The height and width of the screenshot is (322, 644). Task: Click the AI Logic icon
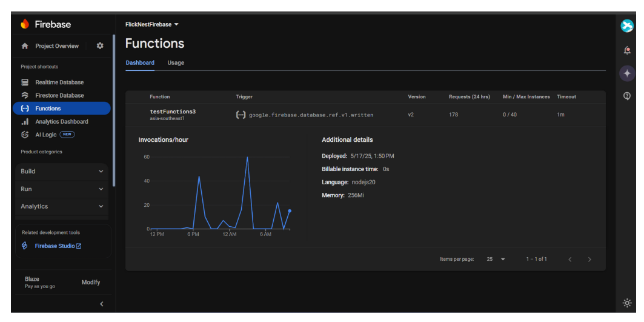pyautogui.click(x=25, y=135)
